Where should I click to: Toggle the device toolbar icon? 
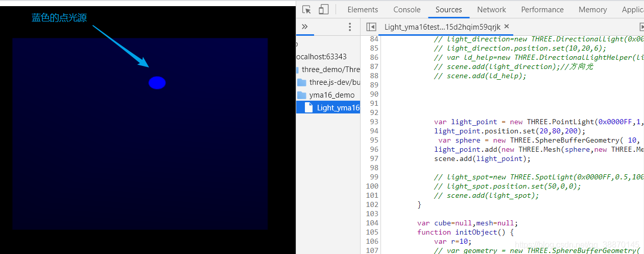324,10
